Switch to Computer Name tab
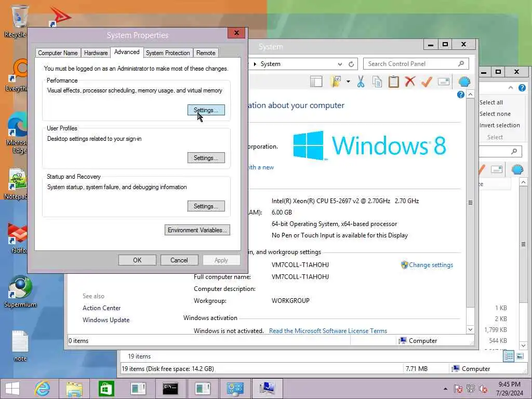 coord(58,53)
